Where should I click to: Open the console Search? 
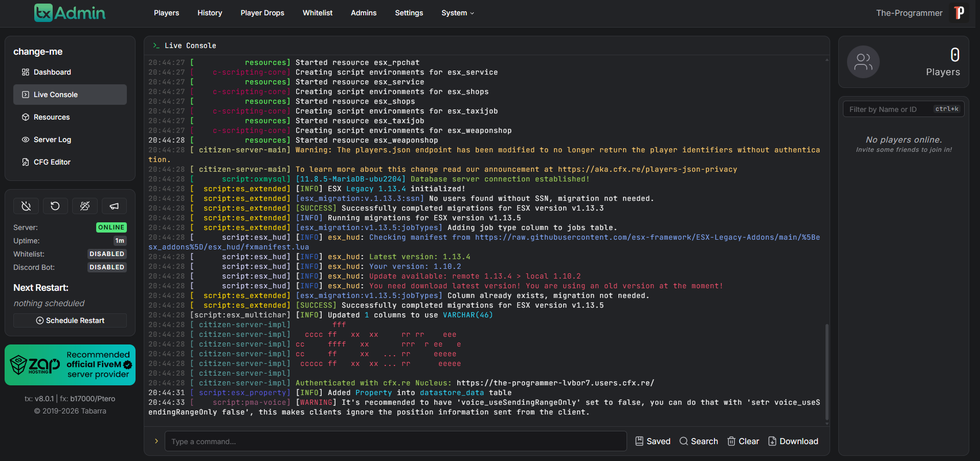699,441
